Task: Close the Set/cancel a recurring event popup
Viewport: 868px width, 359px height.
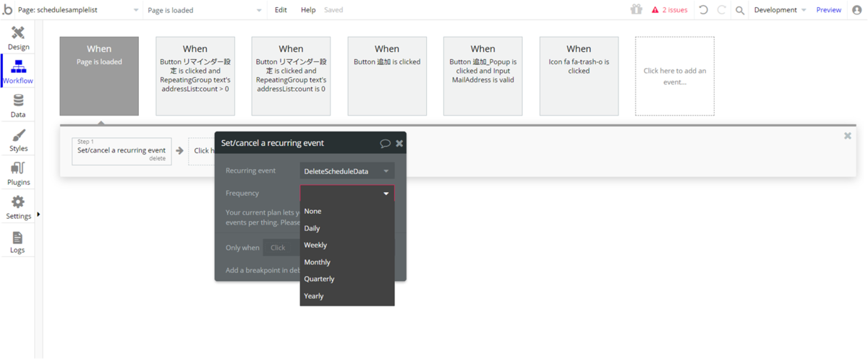Action: (399, 143)
